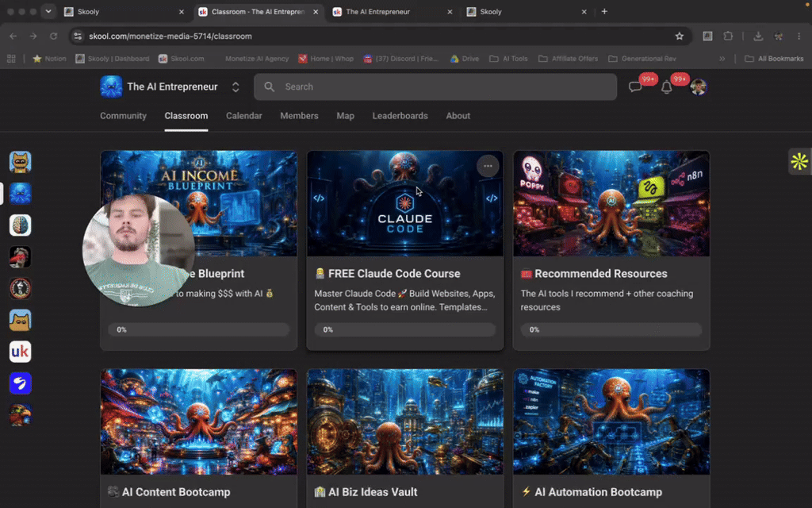Switch to the red bird community icon
The height and width of the screenshot is (508, 812).
(20, 415)
